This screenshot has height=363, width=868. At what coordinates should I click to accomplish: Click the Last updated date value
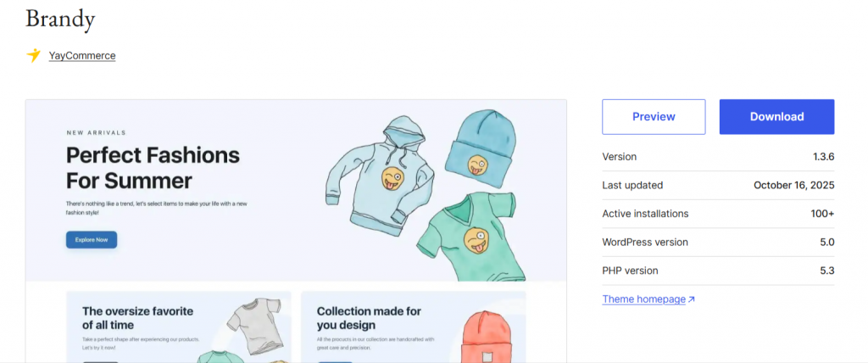[793, 185]
